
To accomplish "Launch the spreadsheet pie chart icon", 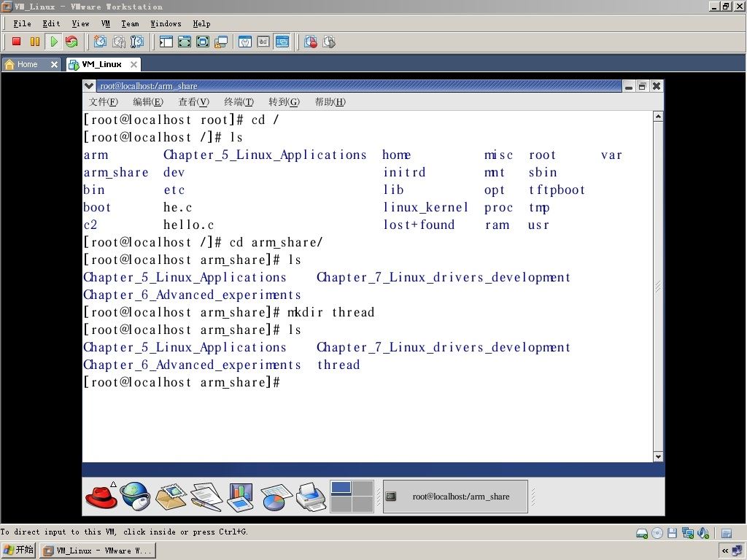I will point(276,497).
